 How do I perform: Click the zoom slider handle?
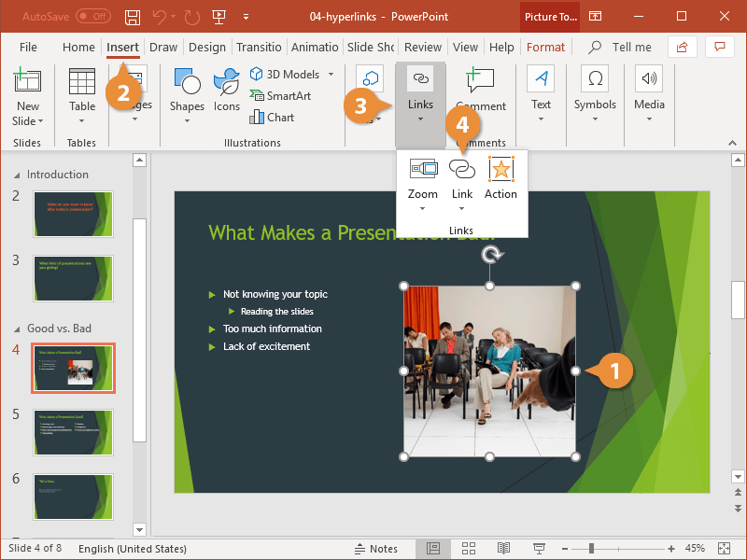pyautogui.click(x=591, y=549)
